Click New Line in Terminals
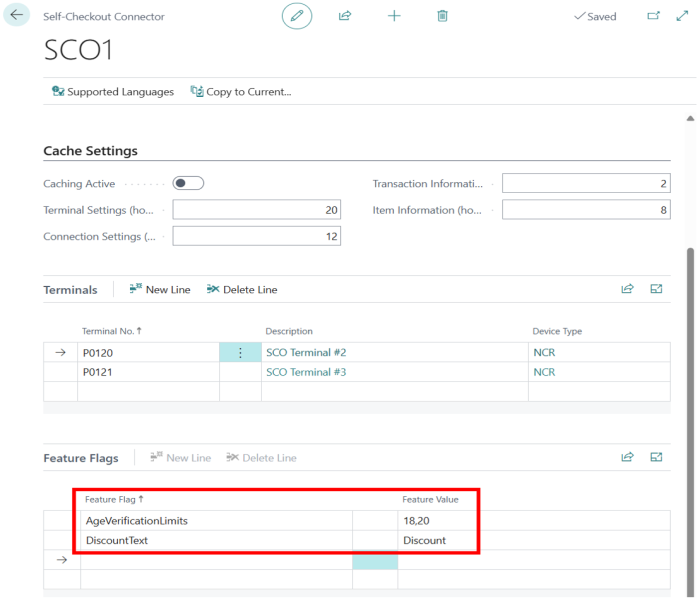Viewport: 700px width, 600px height. 160,290
